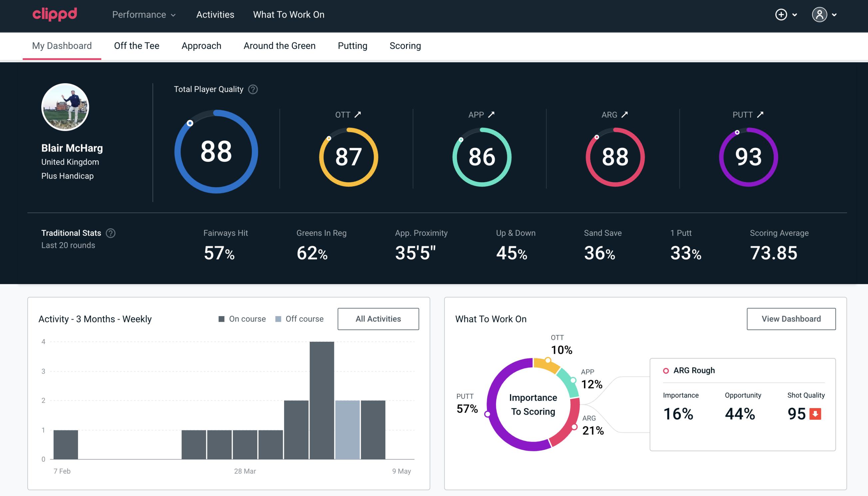The image size is (868, 496).
Task: Switch to the Scoring tab
Action: point(405,45)
